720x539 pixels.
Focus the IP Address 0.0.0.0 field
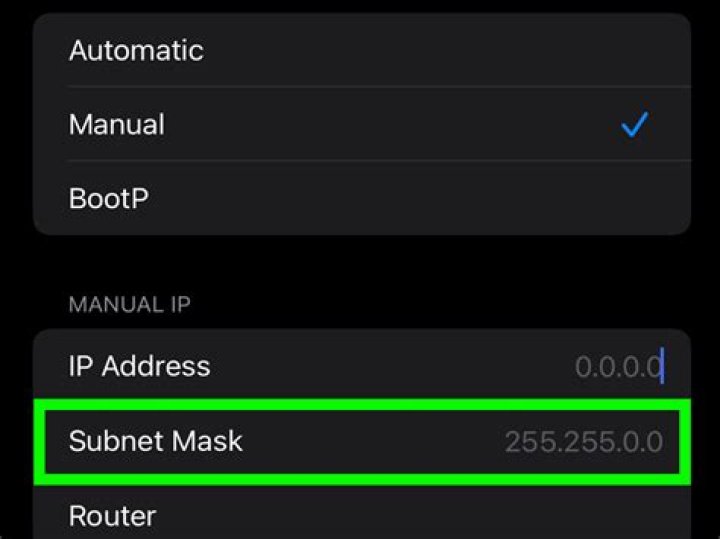(x=617, y=367)
